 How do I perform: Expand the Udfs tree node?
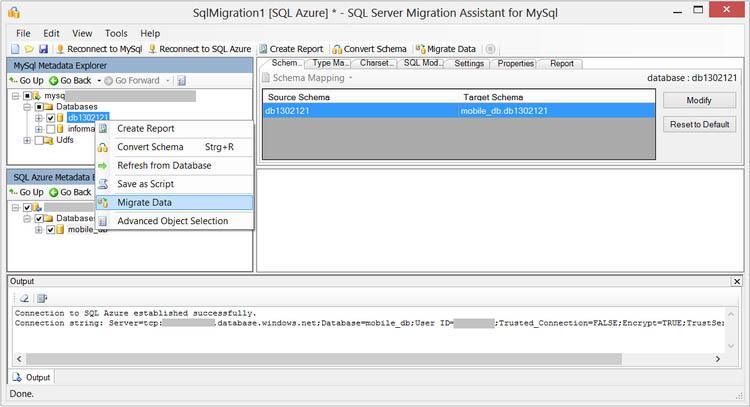27,140
